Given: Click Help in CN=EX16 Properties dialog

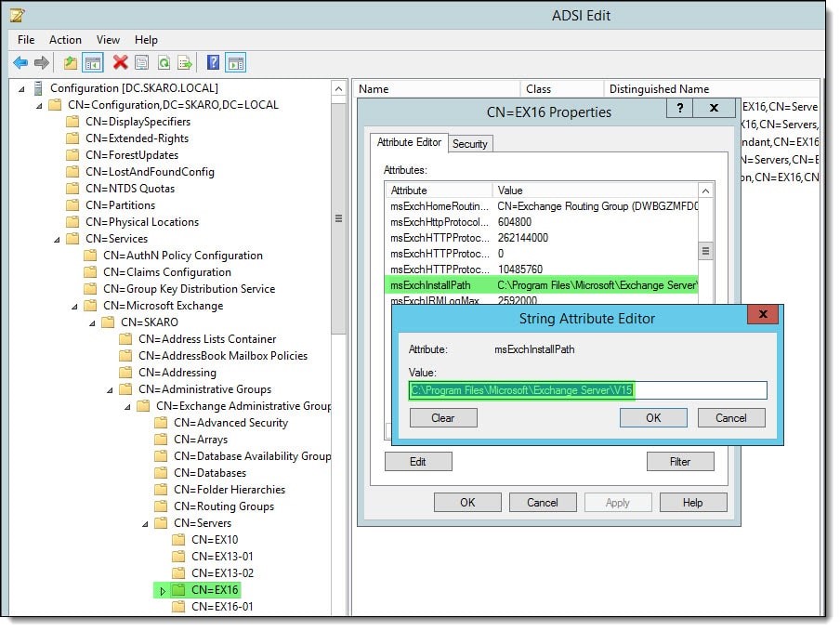Looking at the screenshot, I should (692, 503).
